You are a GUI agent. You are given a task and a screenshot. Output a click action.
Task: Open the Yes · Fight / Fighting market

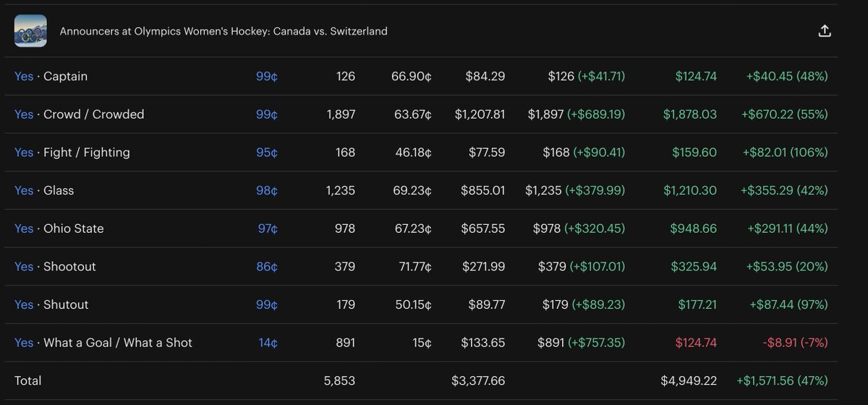pyautogui.click(x=72, y=152)
